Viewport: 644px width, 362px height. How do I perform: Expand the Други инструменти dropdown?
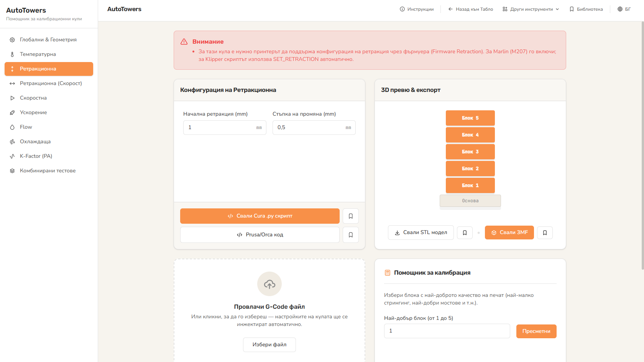pos(531,9)
